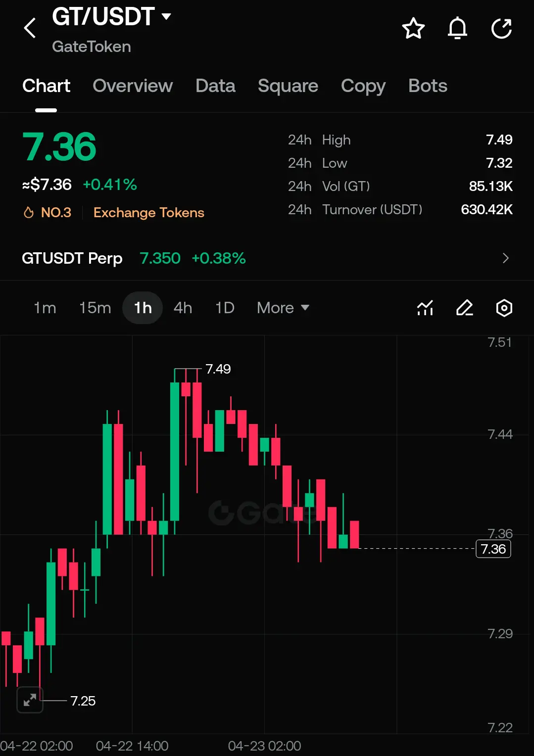Switch to the Chart tab
This screenshot has width=534, height=756.
(47, 86)
